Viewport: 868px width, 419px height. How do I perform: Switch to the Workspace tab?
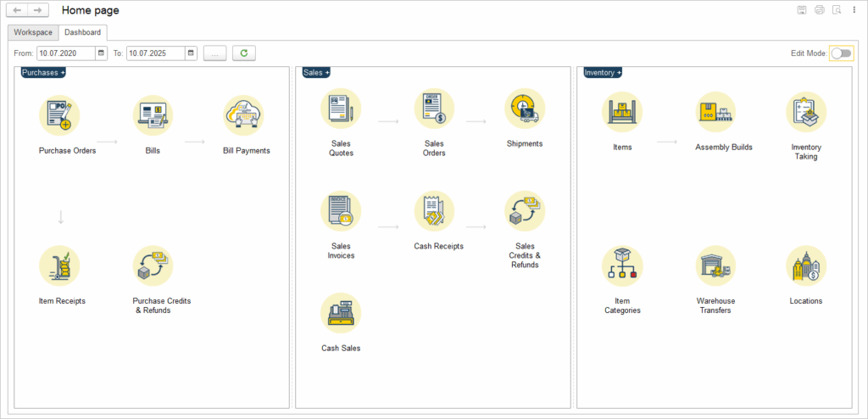(x=33, y=32)
